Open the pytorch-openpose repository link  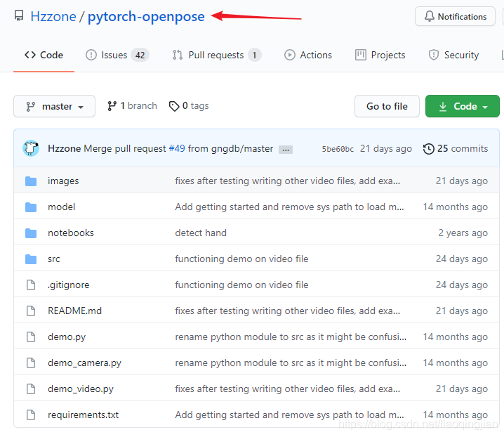pos(146,16)
